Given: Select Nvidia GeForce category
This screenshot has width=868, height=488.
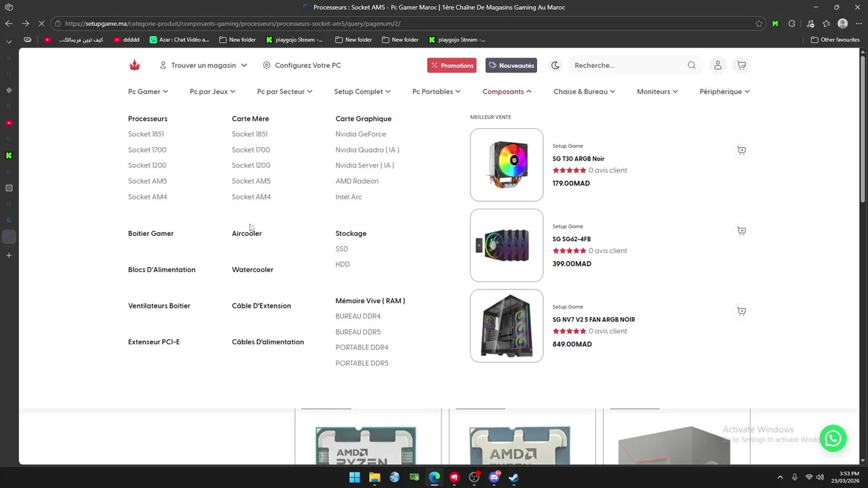Looking at the screenshot, I should click(361, 134).
